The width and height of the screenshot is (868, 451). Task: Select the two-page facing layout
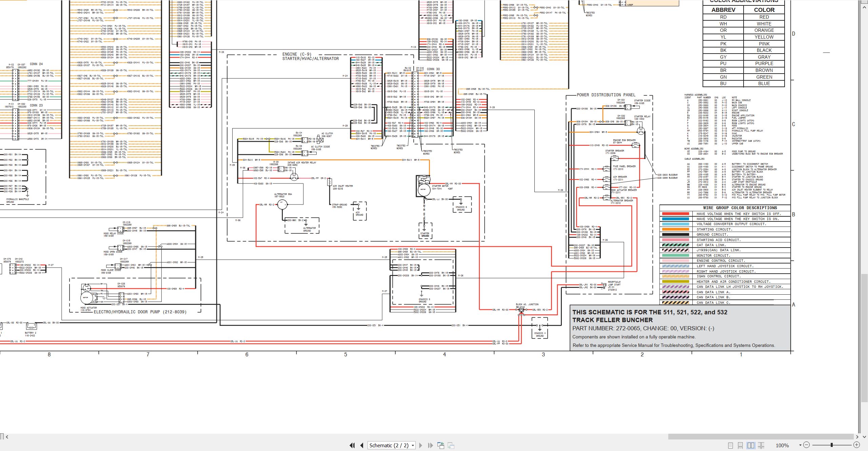(751, 445)
